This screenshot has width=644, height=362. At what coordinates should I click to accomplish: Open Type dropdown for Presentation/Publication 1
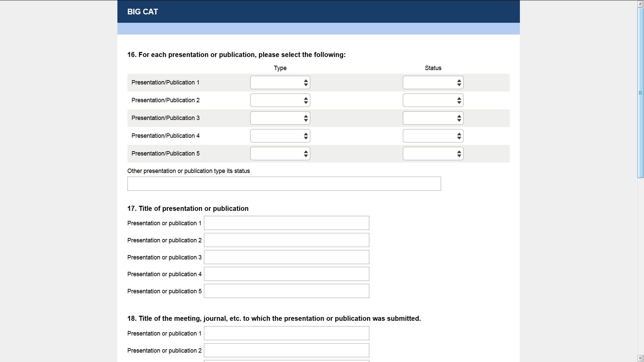[x=280, y=82]
